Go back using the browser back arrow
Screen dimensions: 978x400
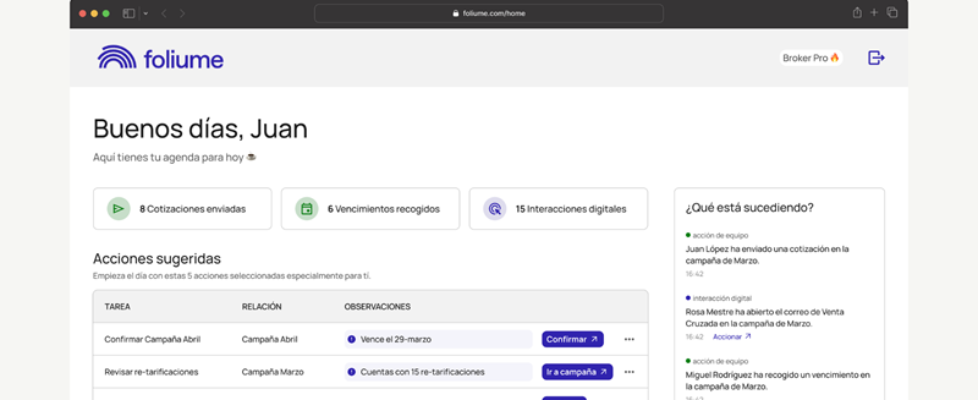click(164, 13)
